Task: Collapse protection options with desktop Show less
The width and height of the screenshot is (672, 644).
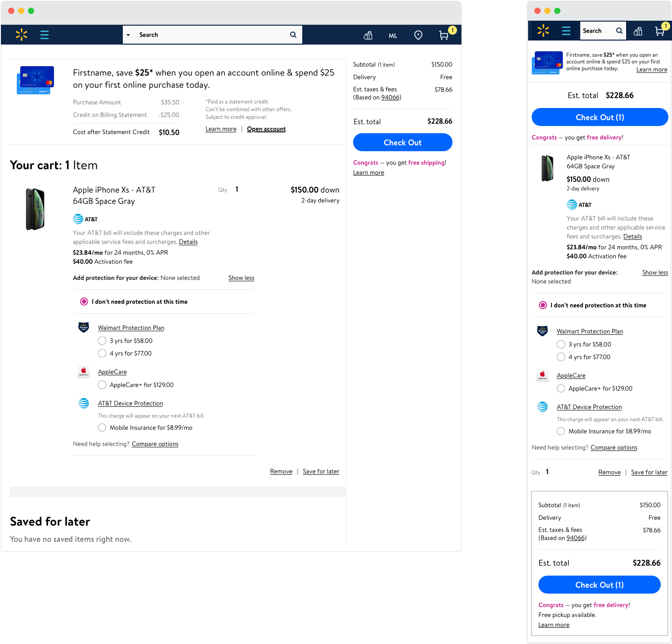Action: tap(241, 278)
